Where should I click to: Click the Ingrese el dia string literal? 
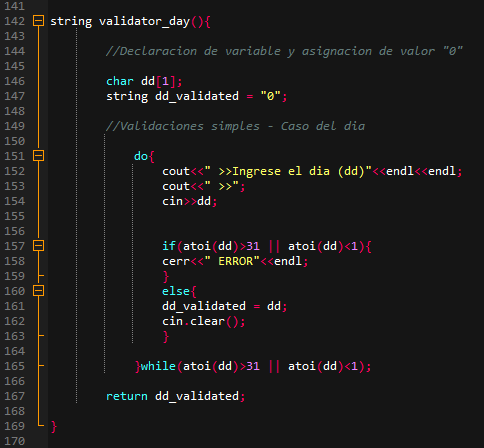click(288, 171)
